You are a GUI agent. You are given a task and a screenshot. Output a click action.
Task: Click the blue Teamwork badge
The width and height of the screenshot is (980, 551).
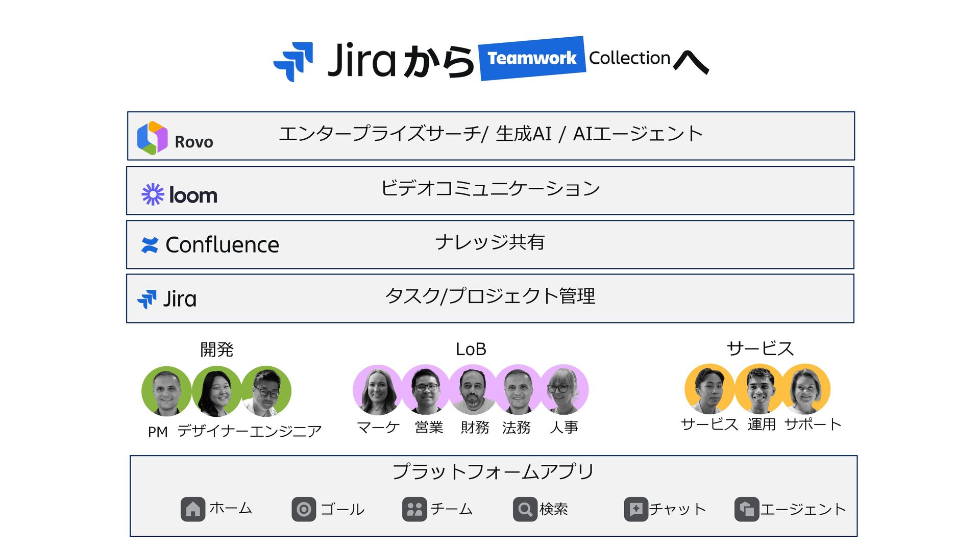(x=531, y=58)
